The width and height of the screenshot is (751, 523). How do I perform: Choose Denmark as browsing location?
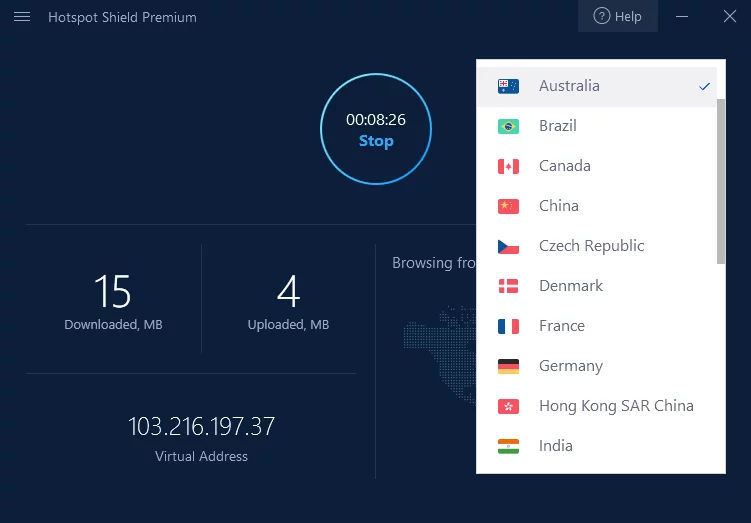coord(596,286)
